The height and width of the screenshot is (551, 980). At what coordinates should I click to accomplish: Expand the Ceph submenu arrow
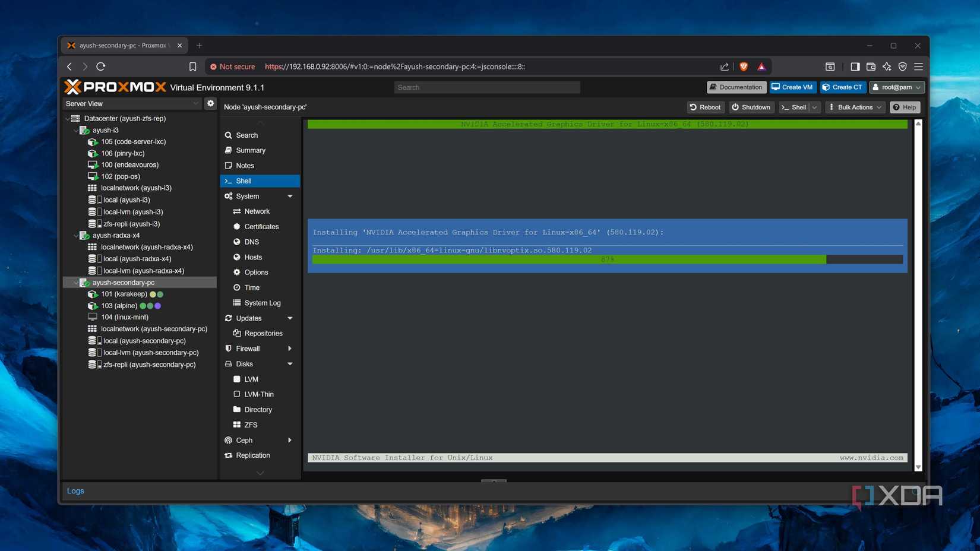[x=290, y=440]
